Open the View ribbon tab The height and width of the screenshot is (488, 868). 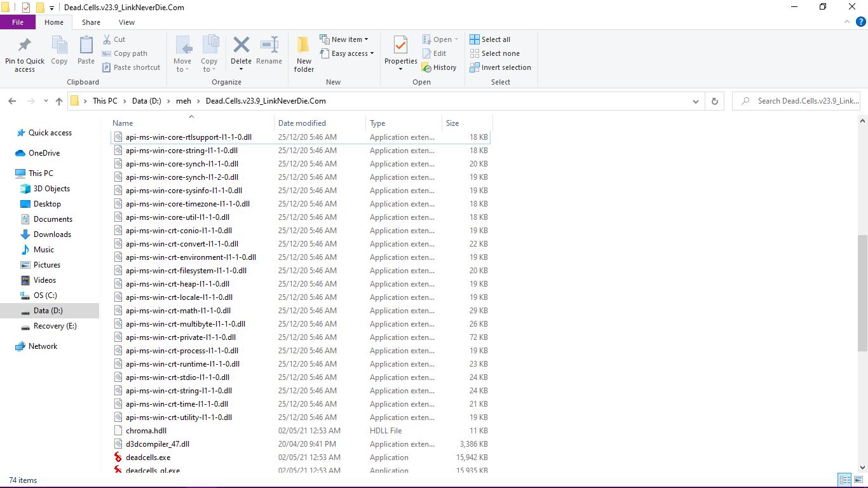(126, 22)
